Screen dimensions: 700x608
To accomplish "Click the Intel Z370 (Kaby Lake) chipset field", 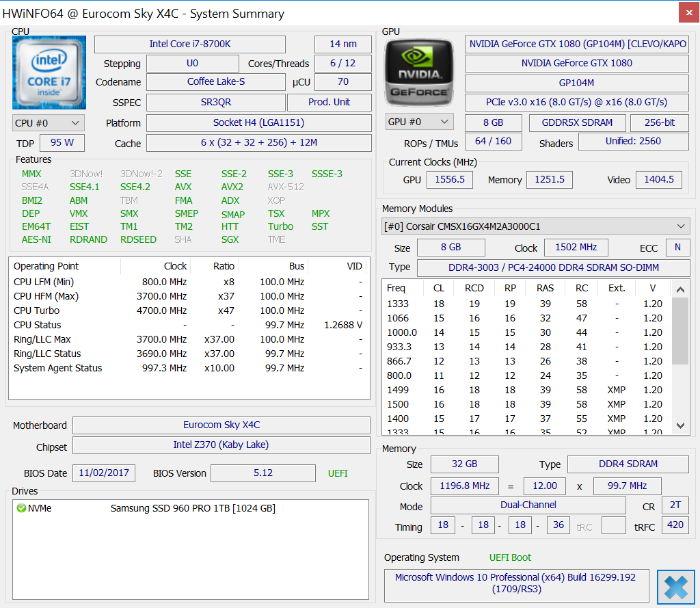I will pyautogui.click(x=221, y=445).
